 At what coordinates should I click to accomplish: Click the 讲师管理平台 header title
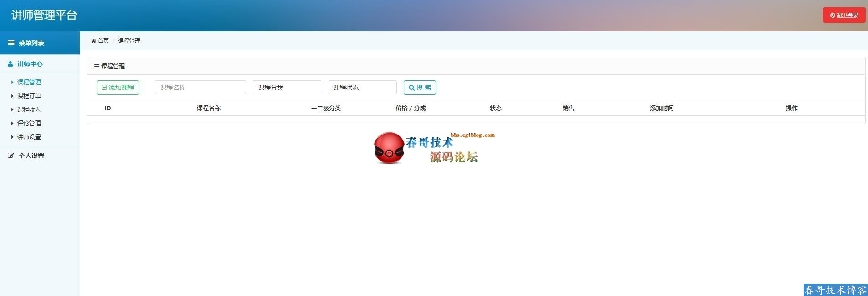[44, 15]
